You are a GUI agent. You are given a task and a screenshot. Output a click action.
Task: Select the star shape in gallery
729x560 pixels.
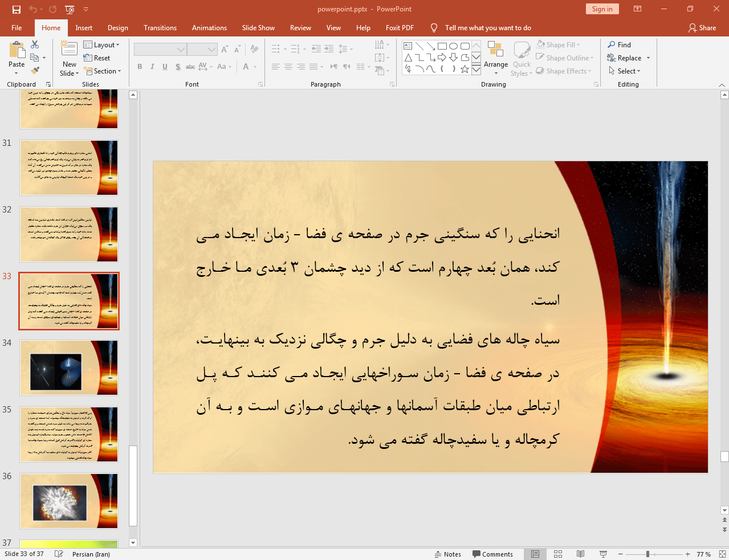(465, 69)
